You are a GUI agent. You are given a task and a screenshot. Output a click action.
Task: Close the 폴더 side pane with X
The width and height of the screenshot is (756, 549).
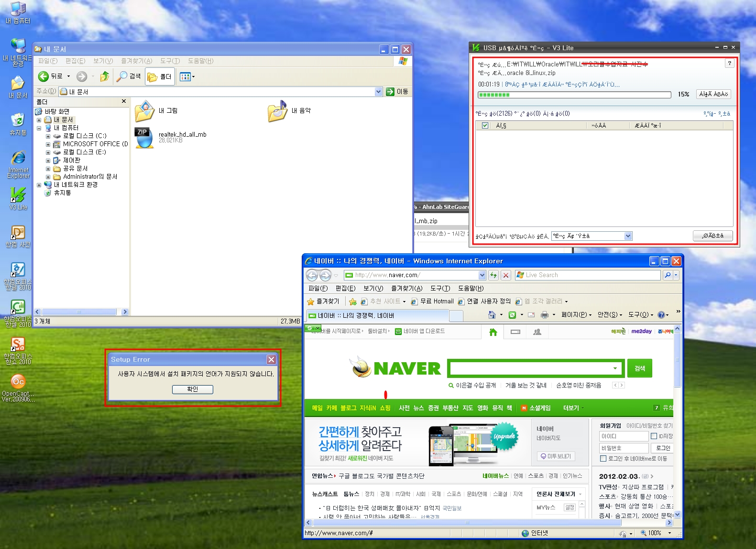point(124,101)
